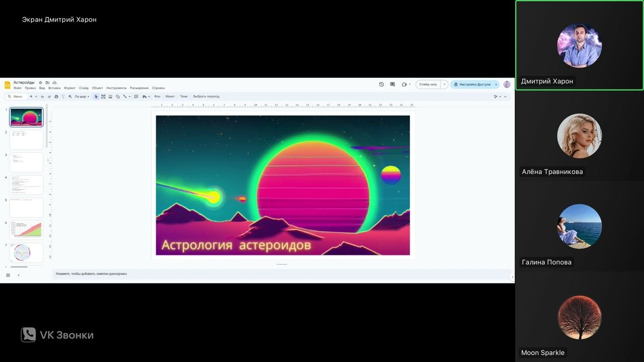The image size is (644, 362).
Task: Check the cloud save status icon
Action: tap(54, 82)
